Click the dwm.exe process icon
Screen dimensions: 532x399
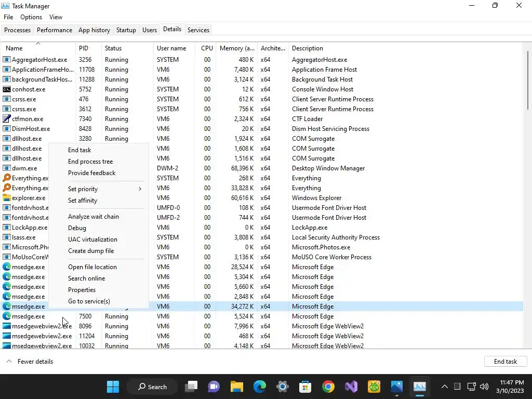6,168
